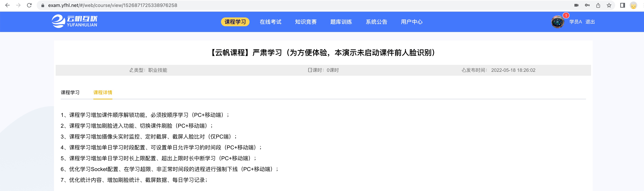Go back using browser back arrow
The width and height of the screenshot is (644, 191).
pos(7,5)
